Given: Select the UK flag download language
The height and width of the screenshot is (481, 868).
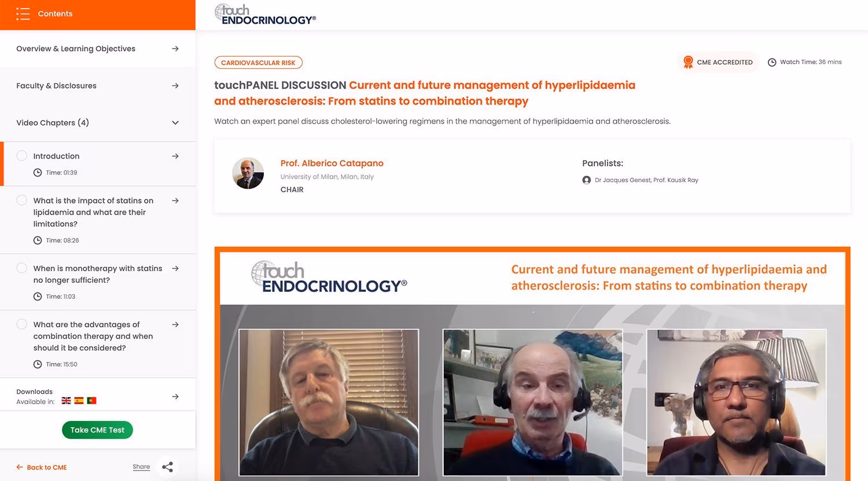Looking at the screenshot, I should tap(66, 401).
